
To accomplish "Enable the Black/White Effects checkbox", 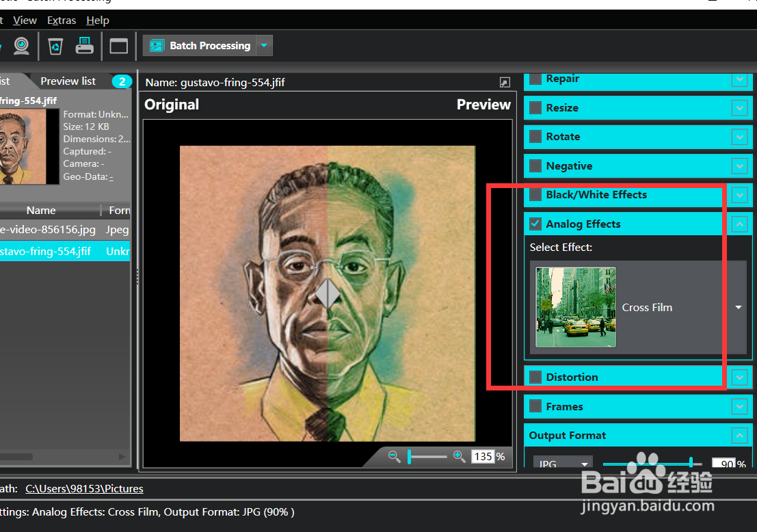I will tap(535, 195).
